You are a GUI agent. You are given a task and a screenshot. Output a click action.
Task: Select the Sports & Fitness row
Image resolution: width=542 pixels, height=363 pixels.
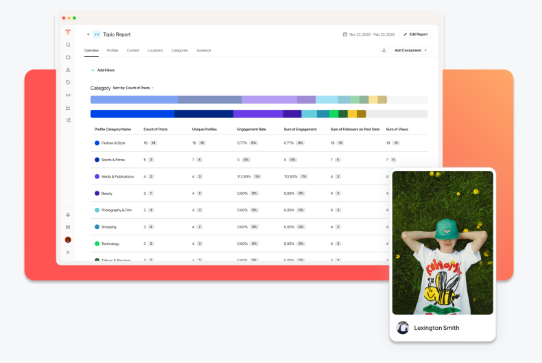coord(259,160)
